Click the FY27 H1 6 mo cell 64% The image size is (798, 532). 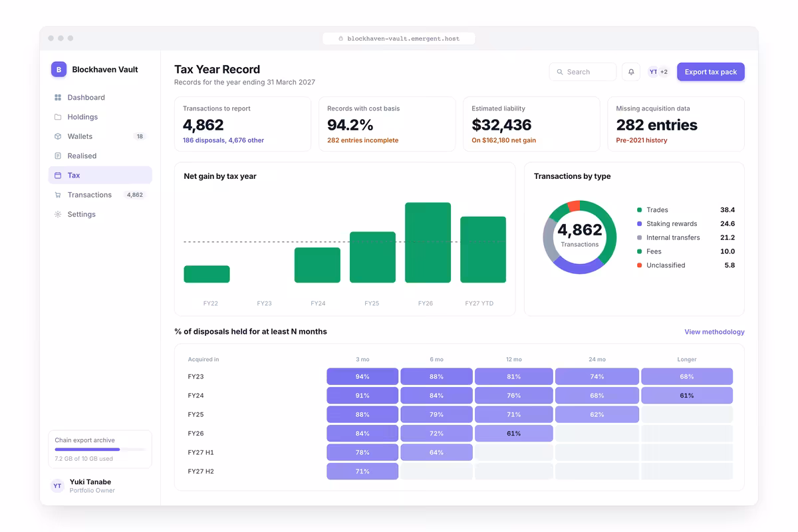[x=436, y=453]
